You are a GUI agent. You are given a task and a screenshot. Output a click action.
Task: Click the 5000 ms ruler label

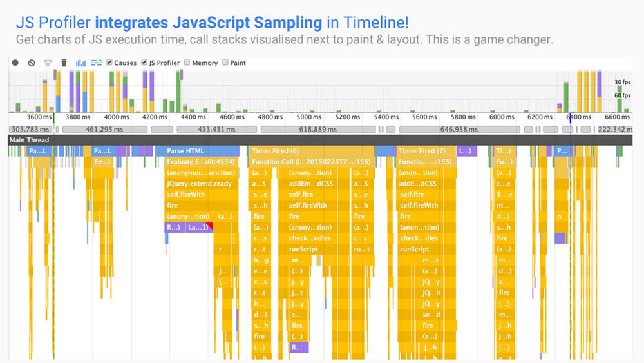309,117
